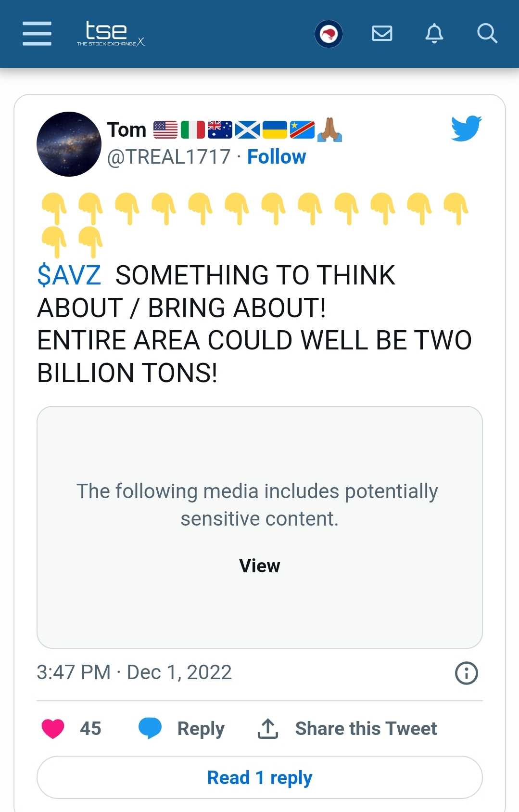Click the Share this Tweet text

coord(366,729)
